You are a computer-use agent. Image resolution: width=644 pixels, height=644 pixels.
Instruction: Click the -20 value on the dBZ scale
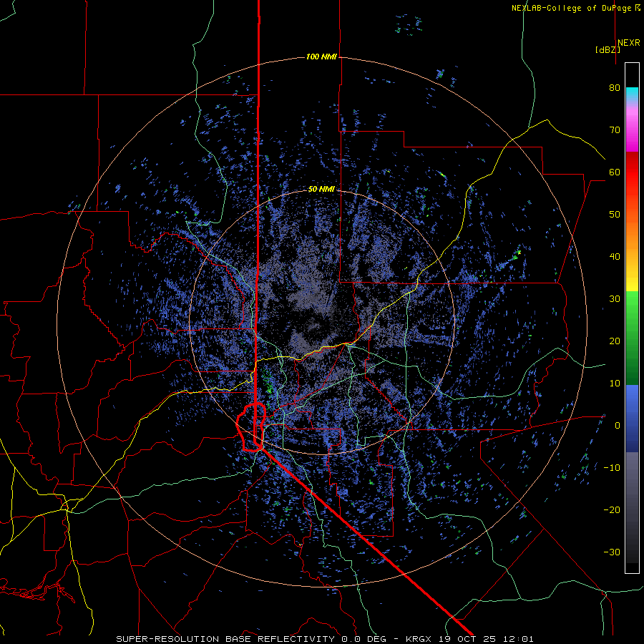pyautogui.click(x=612, y=510)
